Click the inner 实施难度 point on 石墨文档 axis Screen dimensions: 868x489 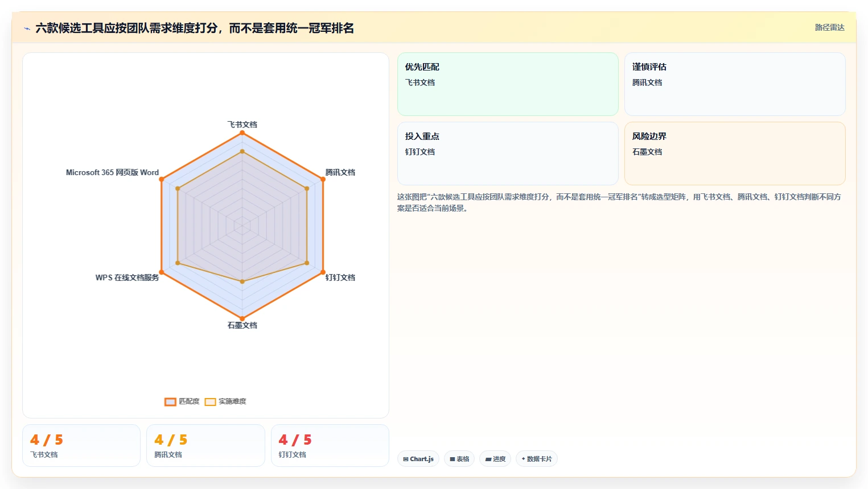(242, 281)
